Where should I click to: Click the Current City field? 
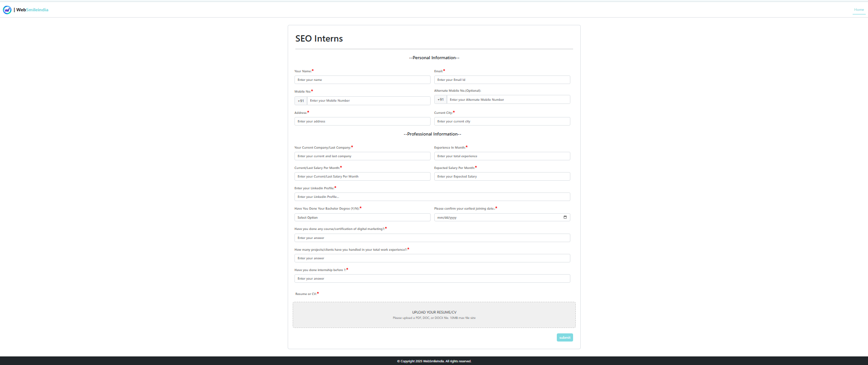click(502, 122)
